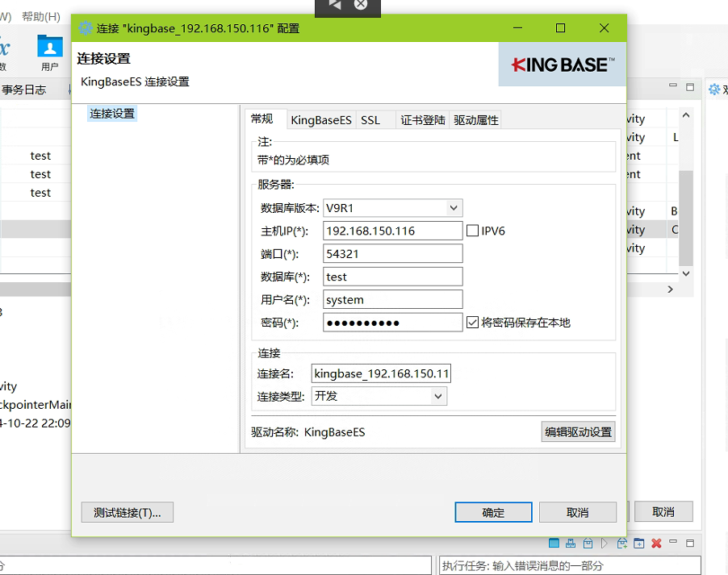Click the gear icon on the right-side tab

[x=715, y=89]
